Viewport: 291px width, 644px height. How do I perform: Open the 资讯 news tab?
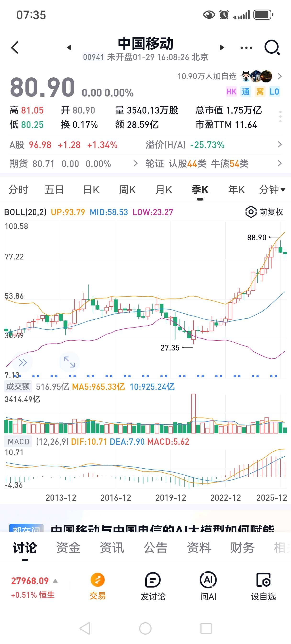112,547
